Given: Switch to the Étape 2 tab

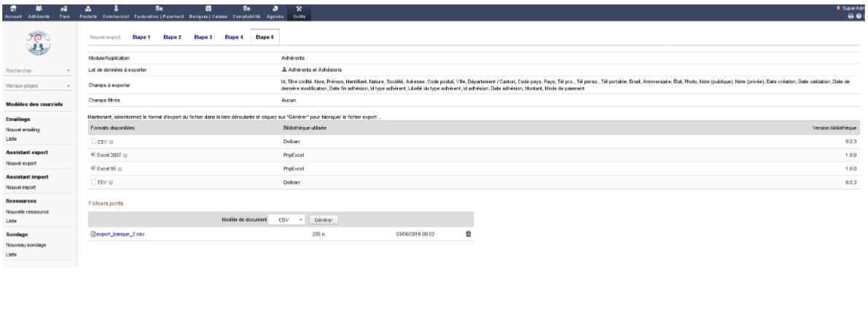Looking at the screenshot, I should tap(171, 36).
